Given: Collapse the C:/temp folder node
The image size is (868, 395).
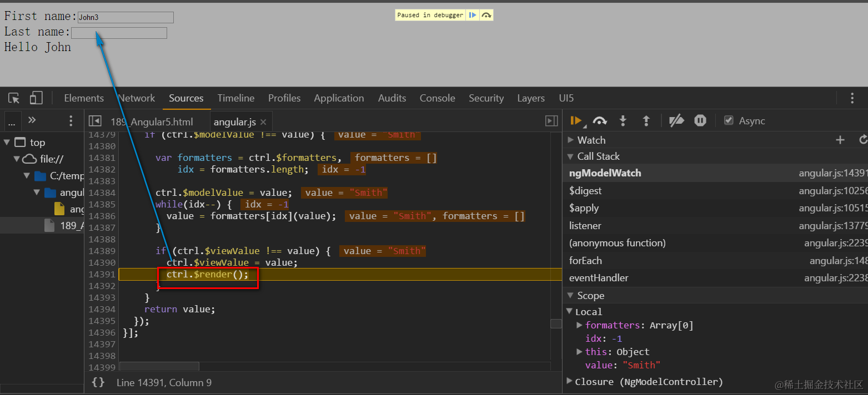Looking at the screenshot, I should (x=27, y=176).
